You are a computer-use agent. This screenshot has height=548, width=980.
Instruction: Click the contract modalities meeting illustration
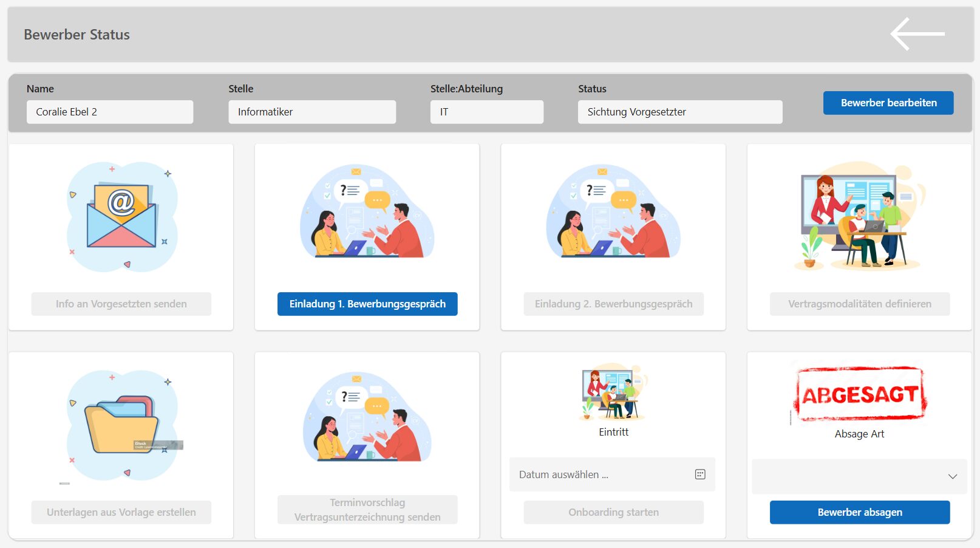pos(859,217)
